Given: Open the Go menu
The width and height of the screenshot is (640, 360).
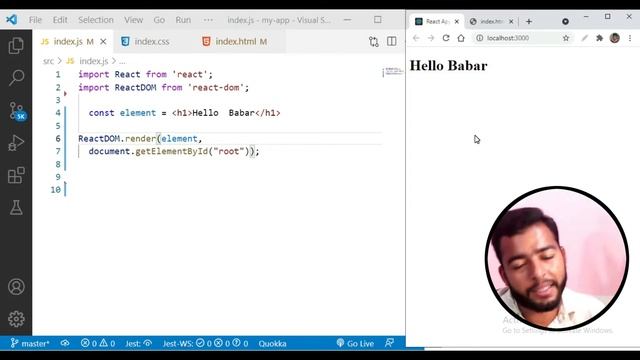Looking at the screenshot, I should [x=159, y=20].
